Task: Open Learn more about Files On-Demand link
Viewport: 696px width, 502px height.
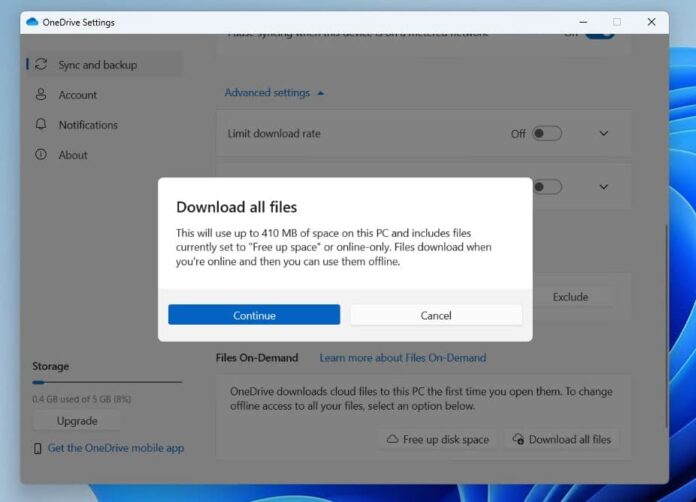Action: pyautogui.click(x=402, y=358)
